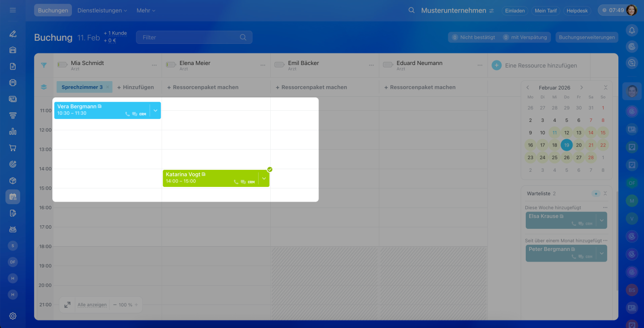Increase zoom with the plus next to 100 %
644x328 pixels.
click(x=136, y=305)
